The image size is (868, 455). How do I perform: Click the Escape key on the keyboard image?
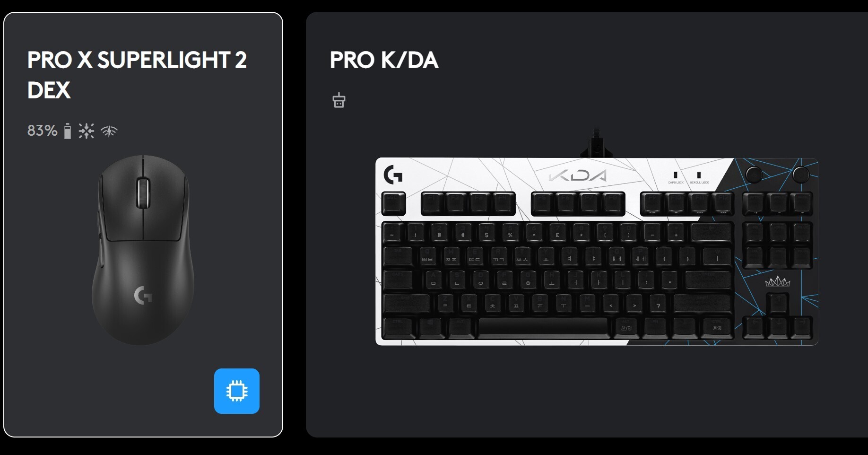394,203
